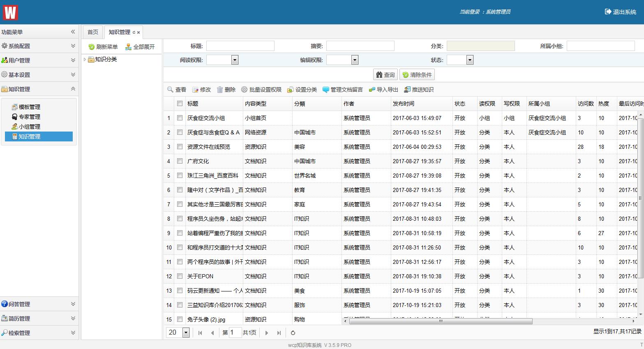Click the 标题 search input field
This screenshot has height=349, width=644.
pos(240,46)
